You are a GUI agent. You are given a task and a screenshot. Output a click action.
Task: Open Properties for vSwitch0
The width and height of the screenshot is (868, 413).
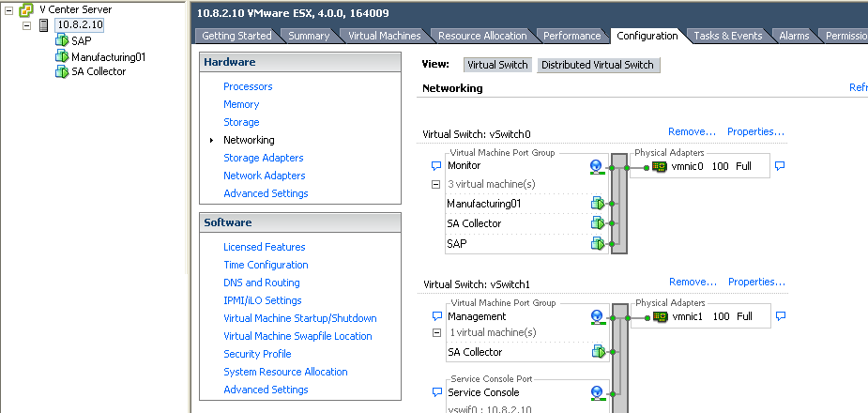tap(755, 131)
